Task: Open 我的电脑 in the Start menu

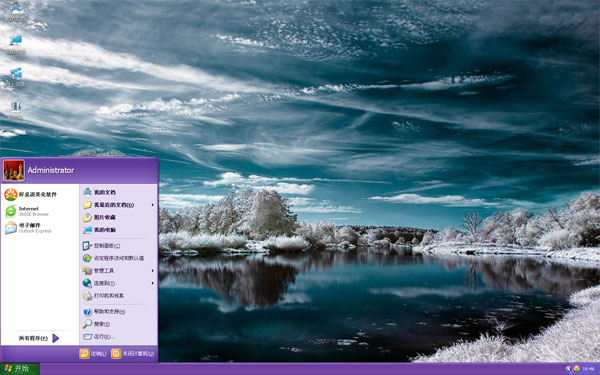Action: point(119,230)
